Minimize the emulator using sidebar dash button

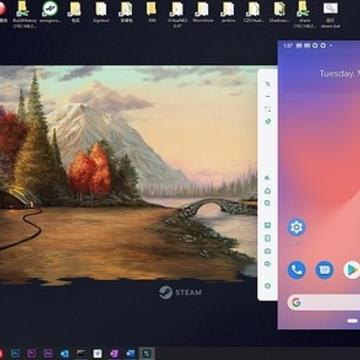pos(268,97)
